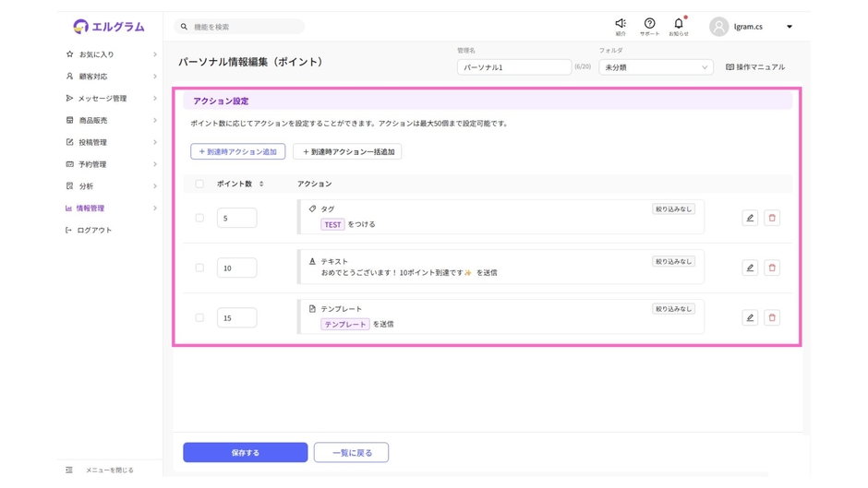Viewport: 868px width, 488px height.
Task: Click the megaphone referral icon
Action: click(x=621, y=24)
